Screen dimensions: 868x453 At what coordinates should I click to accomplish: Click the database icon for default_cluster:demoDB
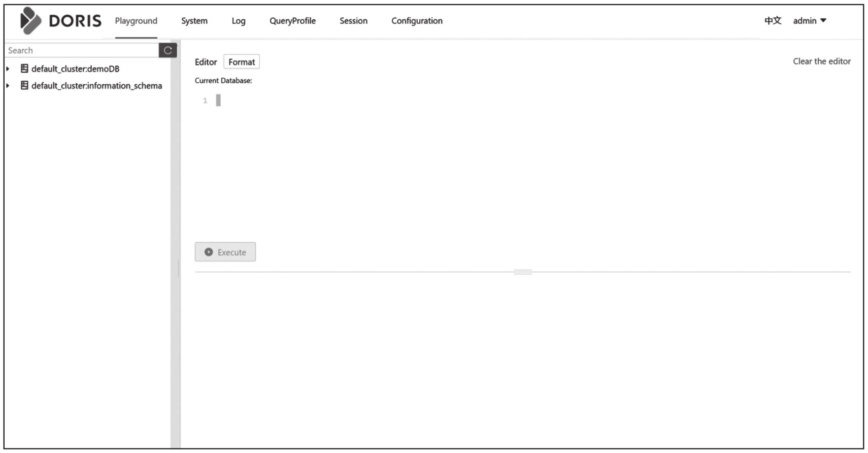pyautogui.click(x=24, y=69)
